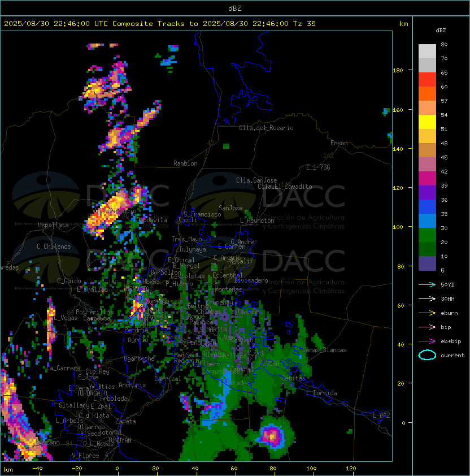Click the 'Lomas_Blancas' map label
Image resolution: width=470 pixels, height=476 pixels.
(324, 350)
